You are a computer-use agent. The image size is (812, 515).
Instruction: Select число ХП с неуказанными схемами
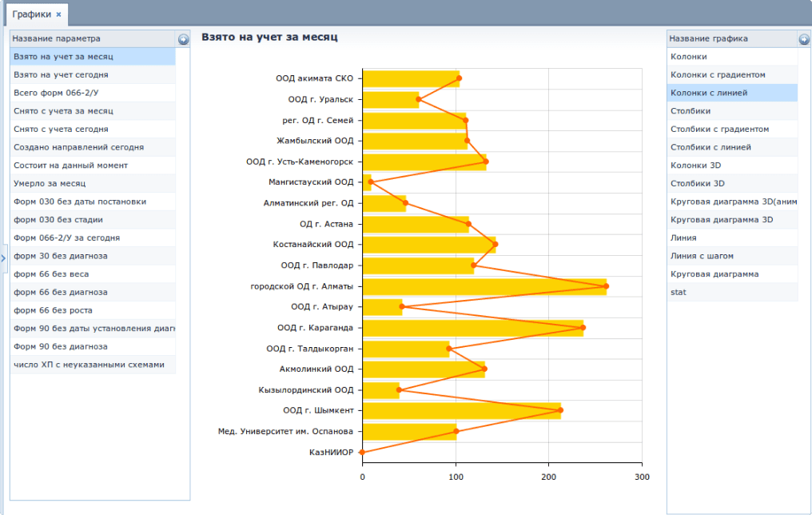click(93, 365)
